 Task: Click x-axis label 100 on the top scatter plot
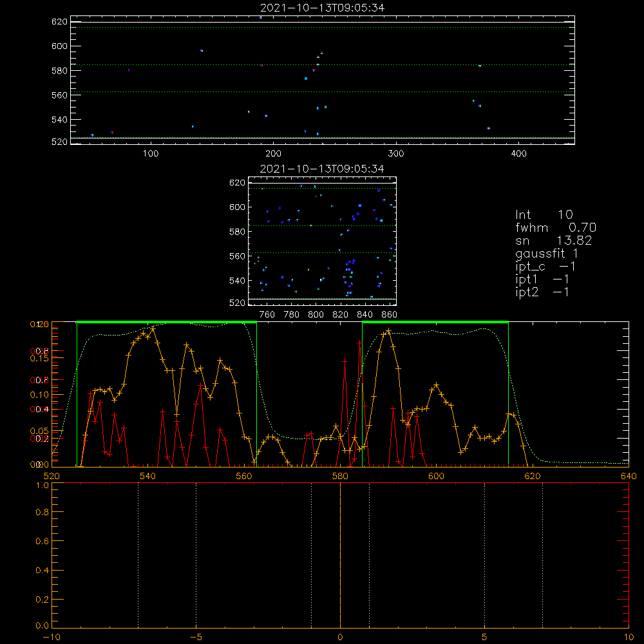pyautogui.click(x=151, y=154)
